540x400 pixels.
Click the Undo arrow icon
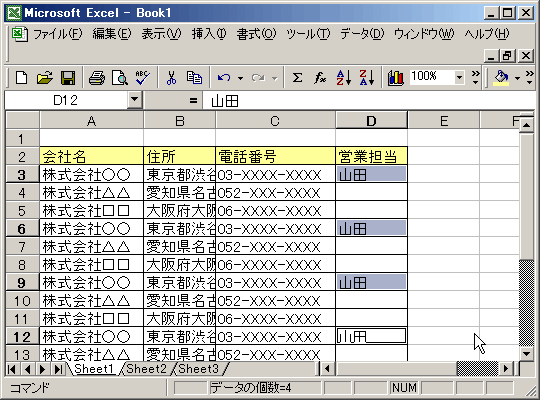coord(224,78)
